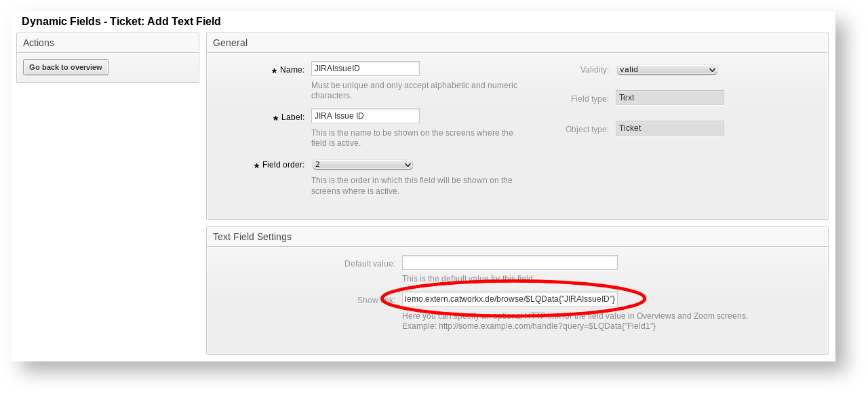Click the 'Dynamic Fields - Ticket: Add Text Field' title
Viewport: 868px width, 394px height.
tap(121, 21)
